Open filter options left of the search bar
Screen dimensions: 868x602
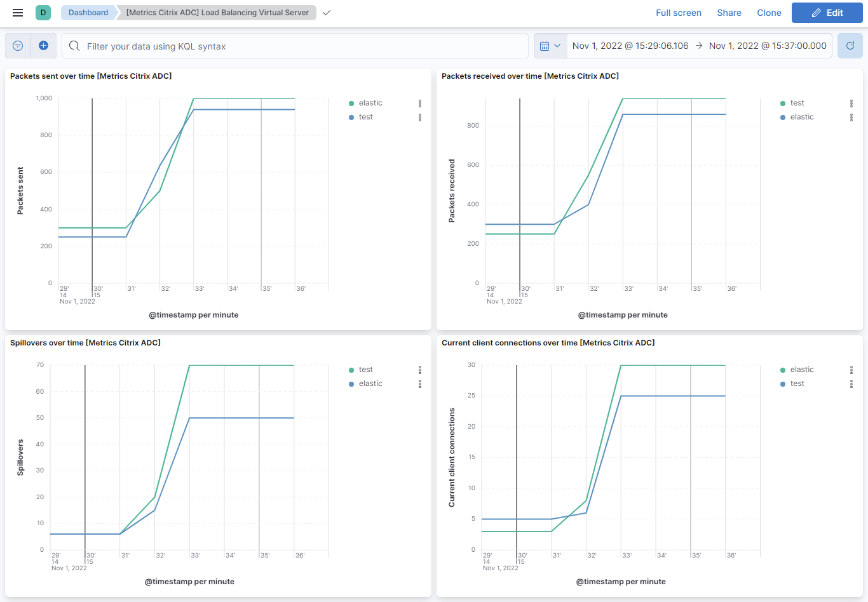click(x=18, y=45)
